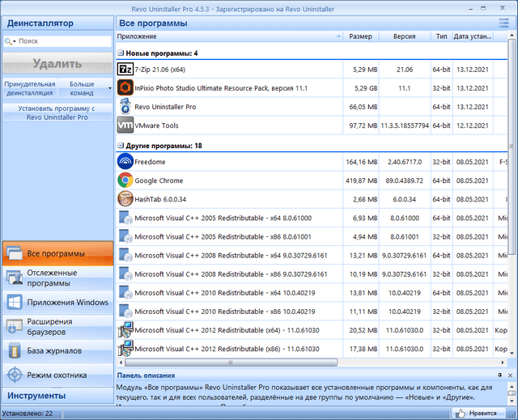Open Logs Database (База журналов)
This screenshot has height=420, width=518.
click(57, 350)
